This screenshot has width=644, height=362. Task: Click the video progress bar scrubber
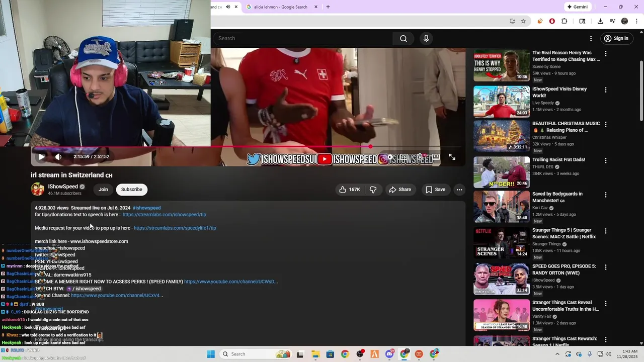pos(370,146)
